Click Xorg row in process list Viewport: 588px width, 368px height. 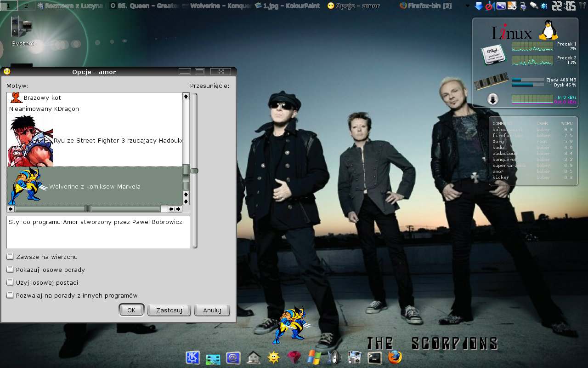[x=533, y=142]
